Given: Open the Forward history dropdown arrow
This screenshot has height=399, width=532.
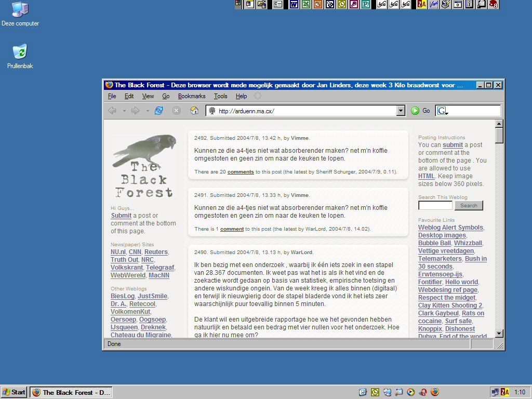Looking at the screenshot, I should (x=148, y=111).
